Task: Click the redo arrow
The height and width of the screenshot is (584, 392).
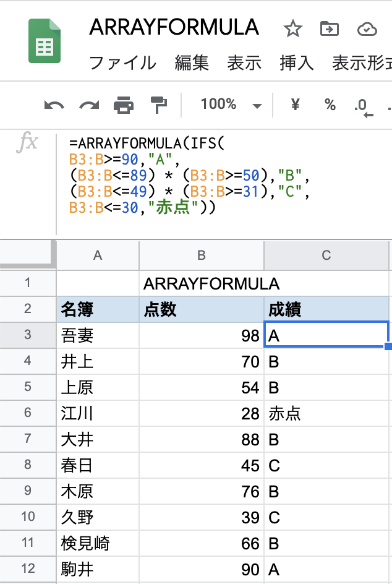Action: pos(90,105)
